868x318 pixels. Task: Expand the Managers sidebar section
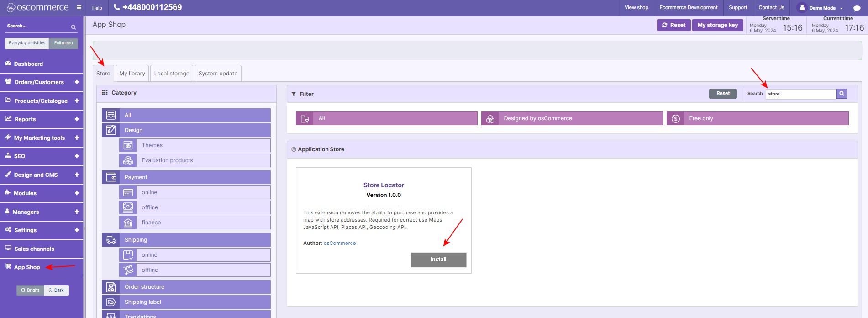point(77,212)
